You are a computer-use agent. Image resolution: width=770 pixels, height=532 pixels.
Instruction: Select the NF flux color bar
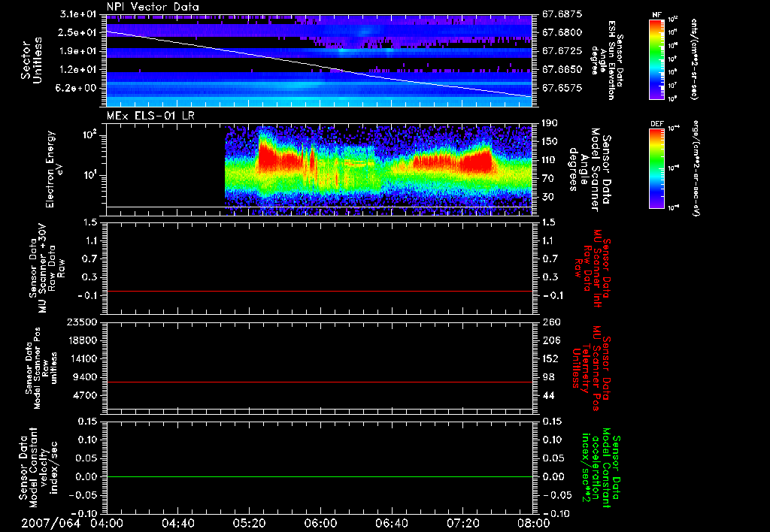pyautogui.click(x=657, y=59)
